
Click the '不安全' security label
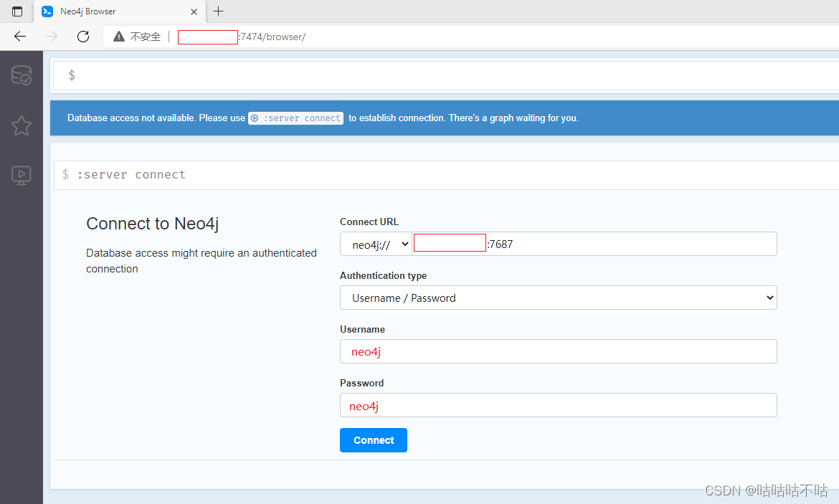point(146,37)
